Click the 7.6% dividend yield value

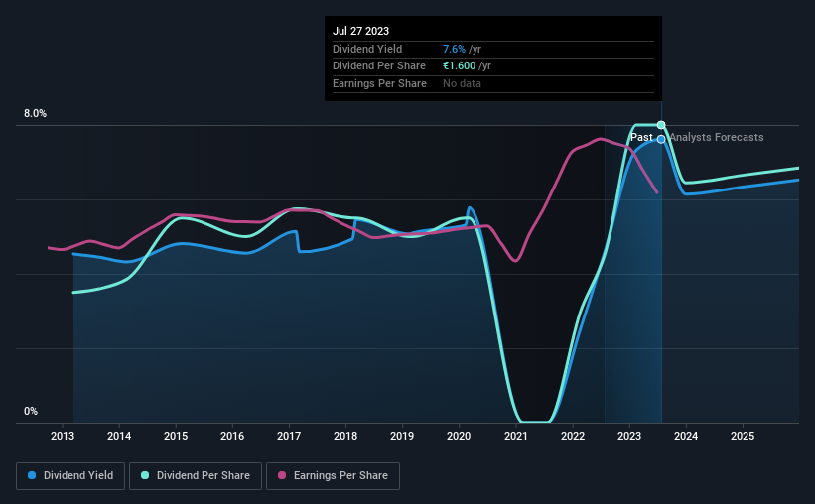coord(454,49)
